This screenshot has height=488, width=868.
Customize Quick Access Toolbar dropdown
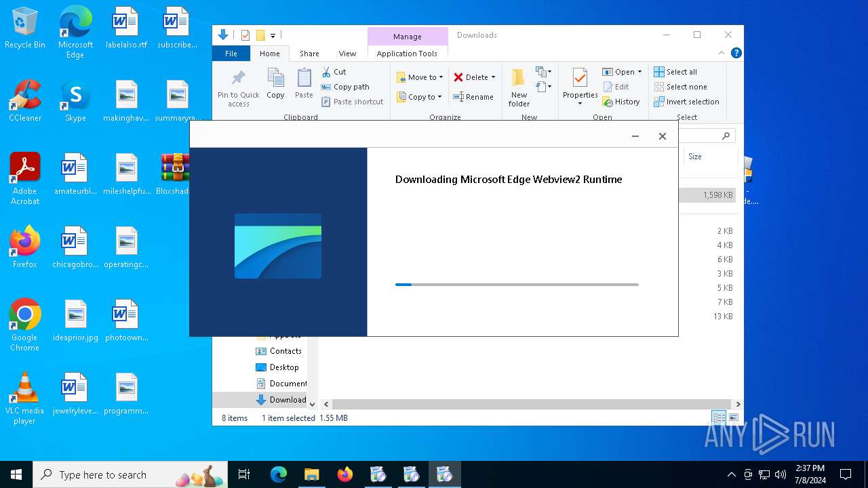click(x=273, y=35)
